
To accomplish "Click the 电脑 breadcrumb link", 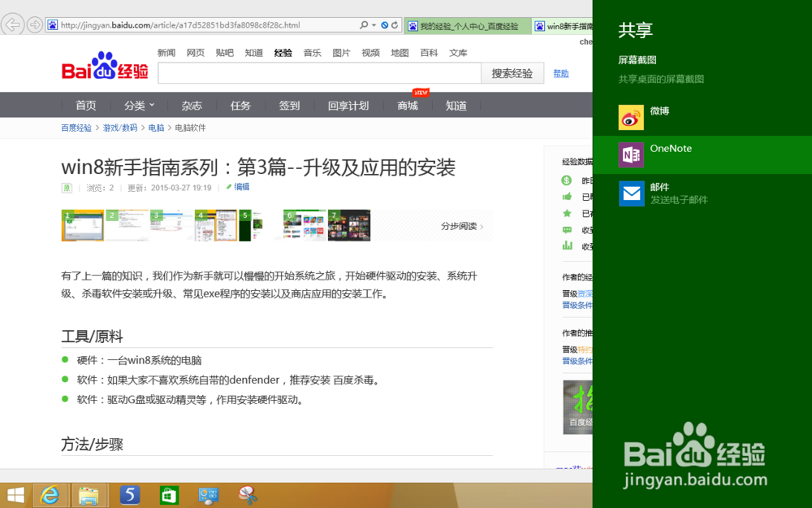I will [x=157, y=128].
